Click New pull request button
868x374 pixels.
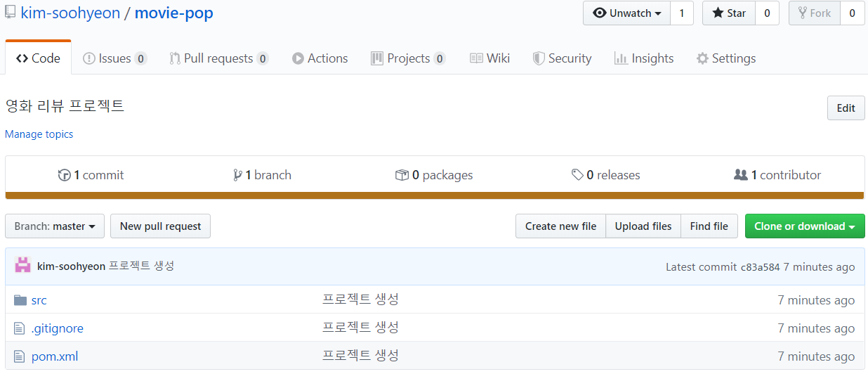[x=160, y=226]
